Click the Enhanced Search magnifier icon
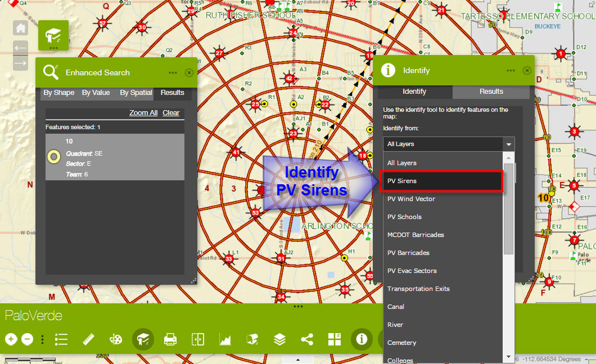This screenshot has width=596, height=364. point(51,72)
